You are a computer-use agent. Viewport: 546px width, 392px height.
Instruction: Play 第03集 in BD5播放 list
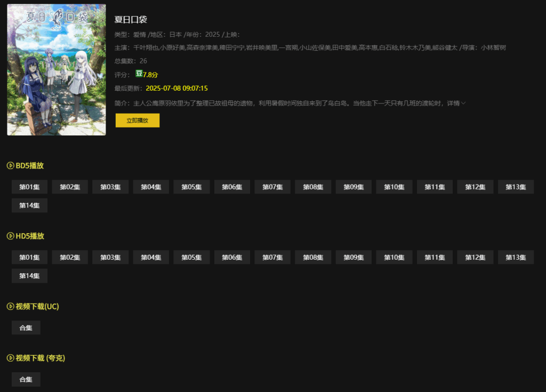[110, 187]
